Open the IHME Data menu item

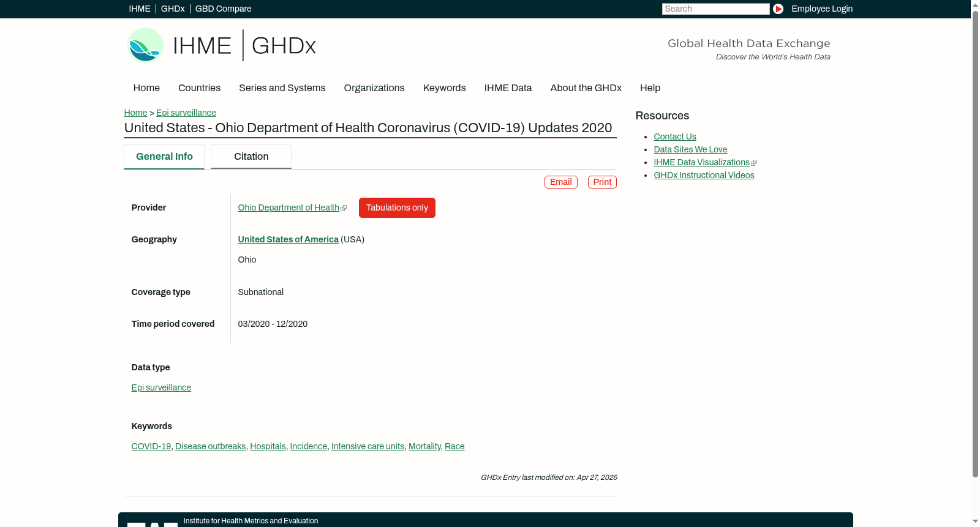click(508, 88)
